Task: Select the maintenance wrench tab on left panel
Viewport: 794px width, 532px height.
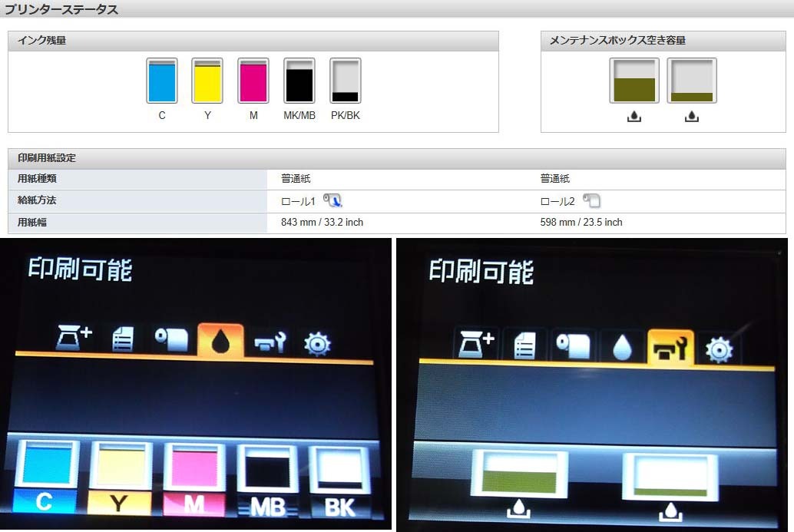Action: 270,342
